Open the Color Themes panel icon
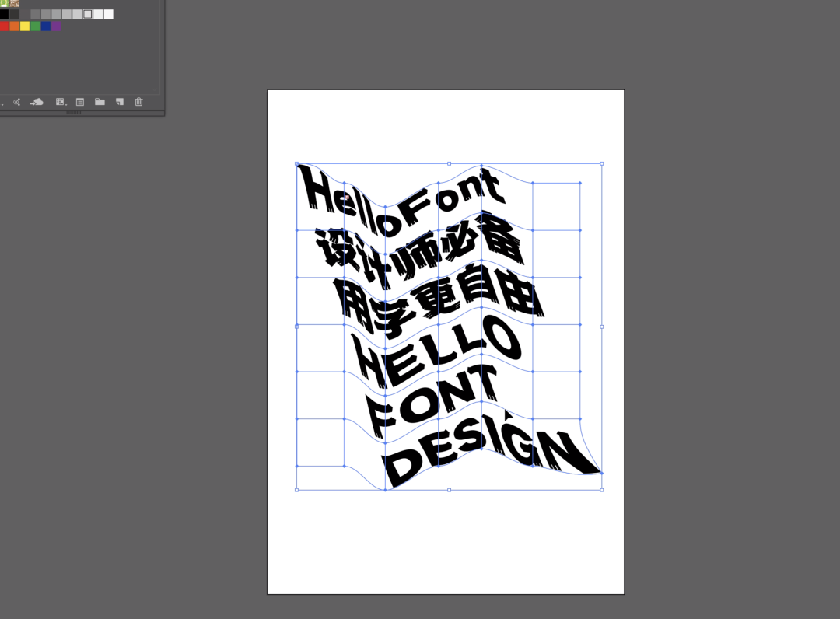Viewport: 840px width, 619px height. 16,102
